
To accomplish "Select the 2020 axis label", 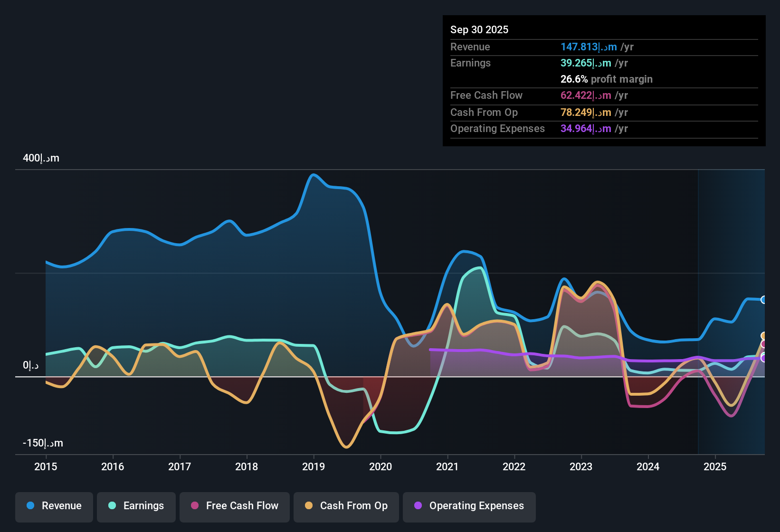I will coord(380,467).
